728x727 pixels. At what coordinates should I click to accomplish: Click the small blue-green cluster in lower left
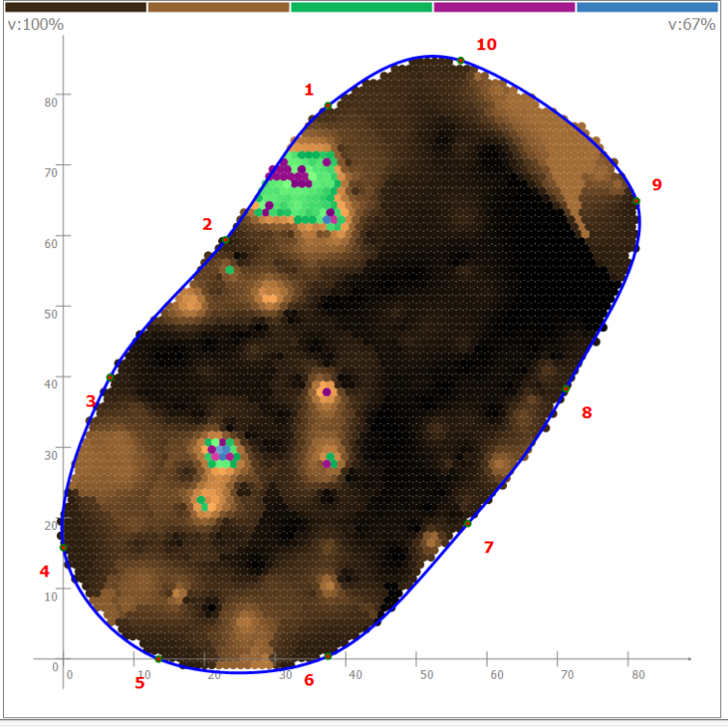223,452
